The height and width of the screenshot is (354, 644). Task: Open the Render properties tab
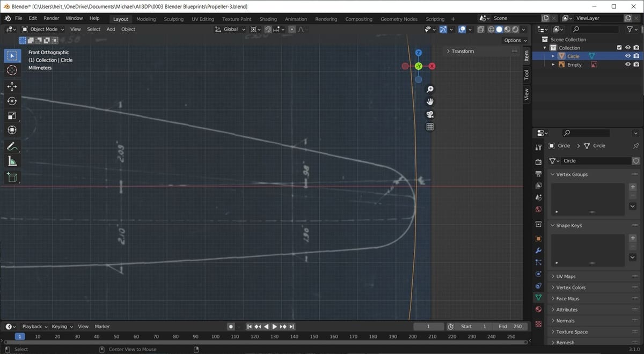click(539, 162)
